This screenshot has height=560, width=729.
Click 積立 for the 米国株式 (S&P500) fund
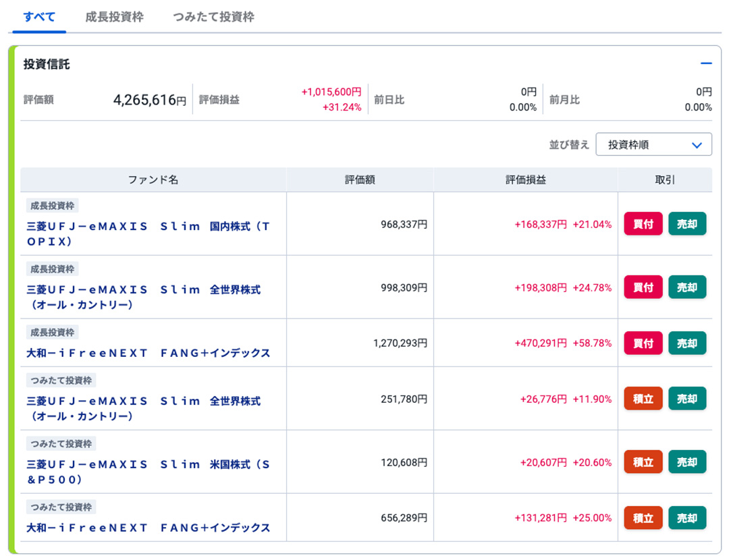(643, 462)
